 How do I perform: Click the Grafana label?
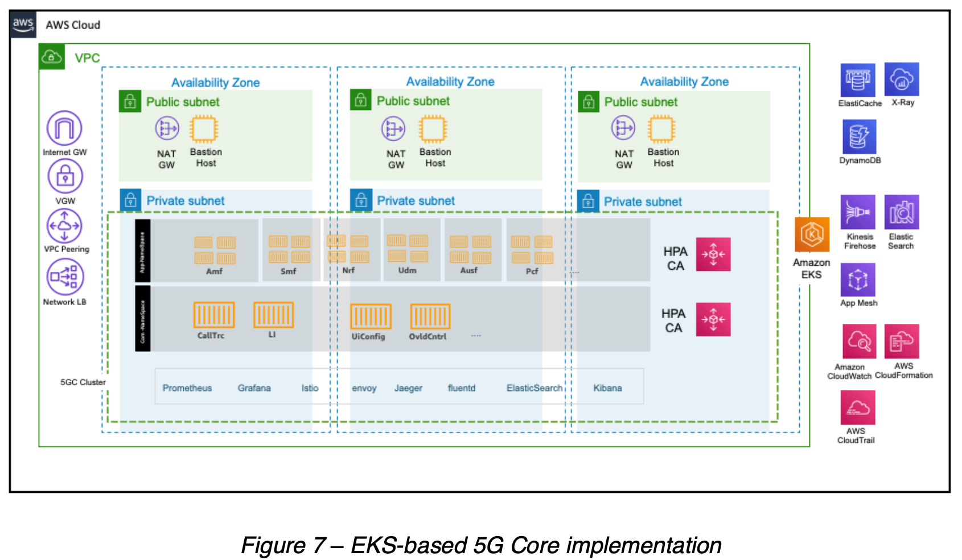click(x=254, y=388)
